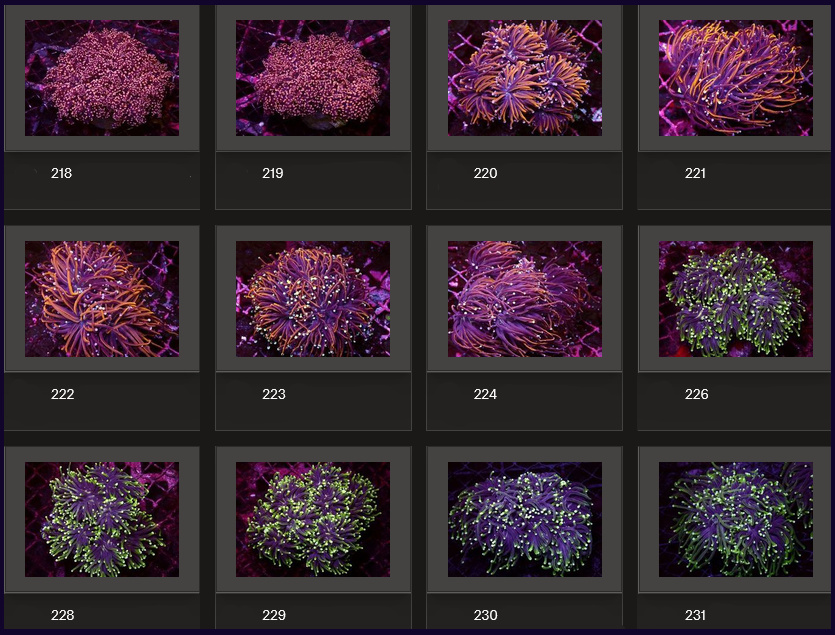Select the caption reading 228

(62, 615)
